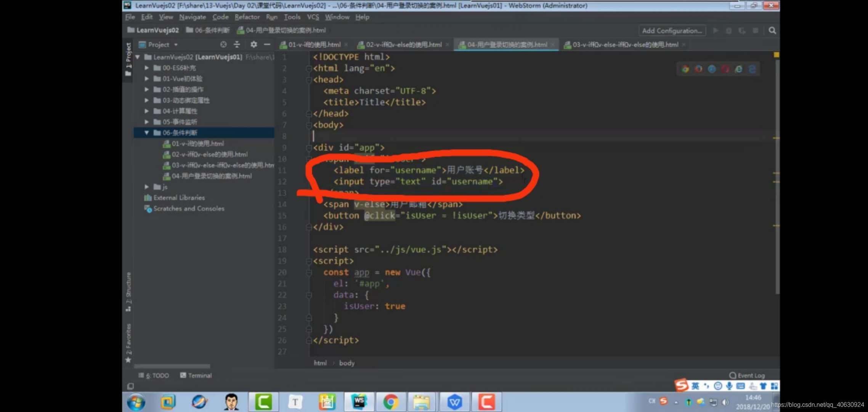Viewport: 868px width, 412px height.
Task: Open Windows Start button
Action: [136, 402]
